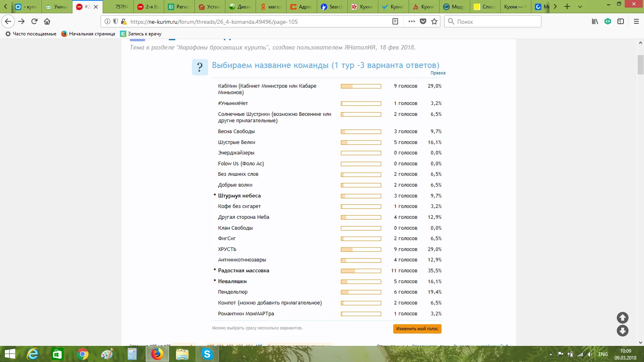Switch input language via 'ENG' indicator
This screenshot has width=644, height=362.
(x=603, y=354)
